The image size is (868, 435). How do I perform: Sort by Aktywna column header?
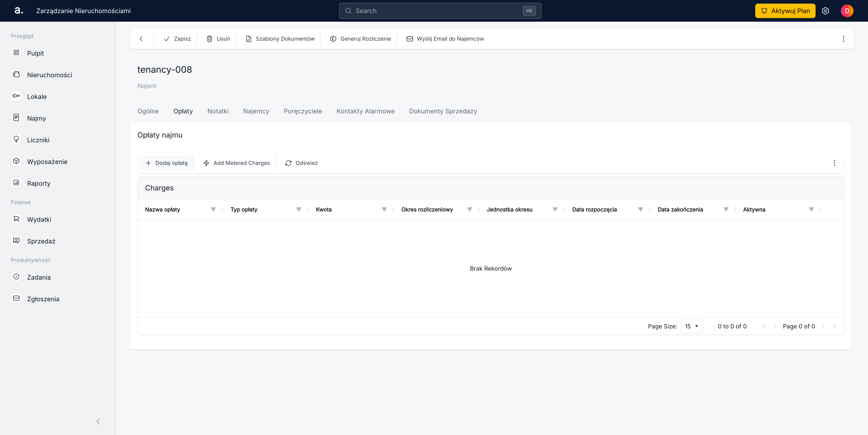(x=754, y=209)
